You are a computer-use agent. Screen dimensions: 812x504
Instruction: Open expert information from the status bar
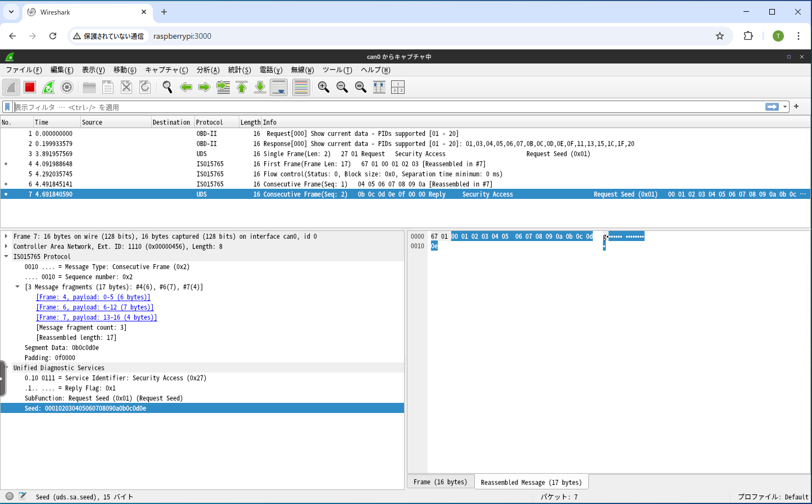click(x=9, y=496)
